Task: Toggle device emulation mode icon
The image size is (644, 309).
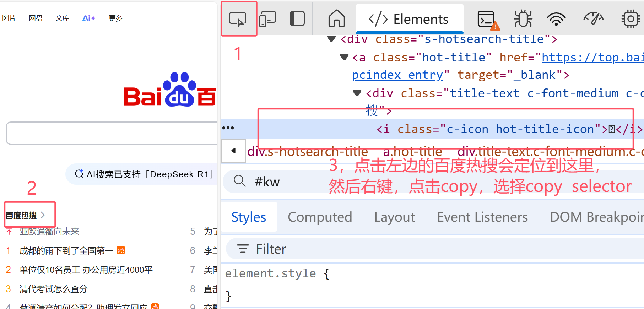Action: coord(267,19)
